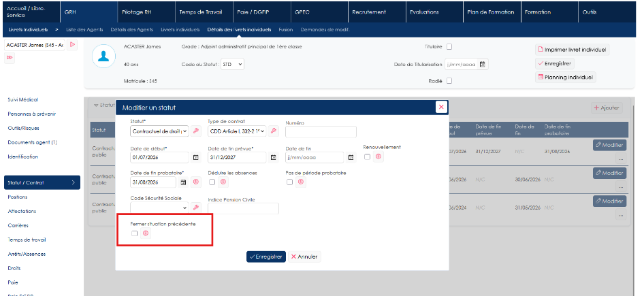Open the Code Sécurité Sociale dropdown
644x296 pixels.
click(x=159, y=208)
